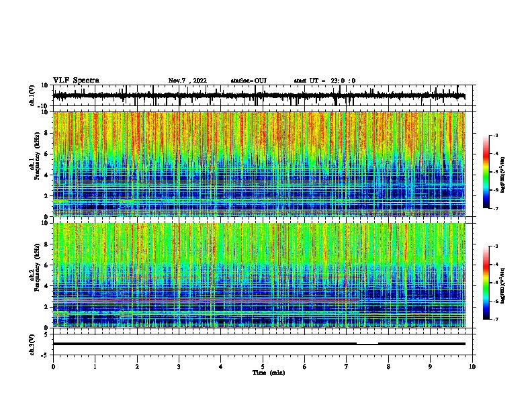This screenshot has width=532, height=411.
Task: Click the "Time (min)" x-axis label
Action: pos(269,373)
